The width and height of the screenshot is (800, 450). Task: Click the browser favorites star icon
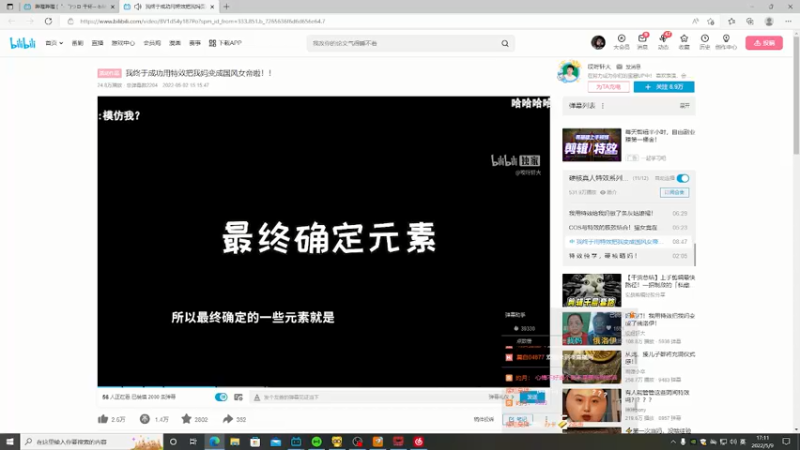pyautogui.click(x=731, y=21)
